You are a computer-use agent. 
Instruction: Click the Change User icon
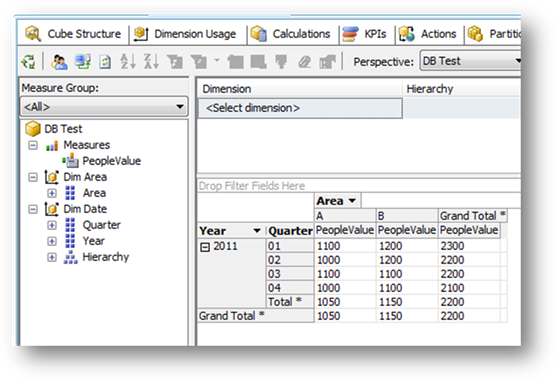(x=59, y=61)
